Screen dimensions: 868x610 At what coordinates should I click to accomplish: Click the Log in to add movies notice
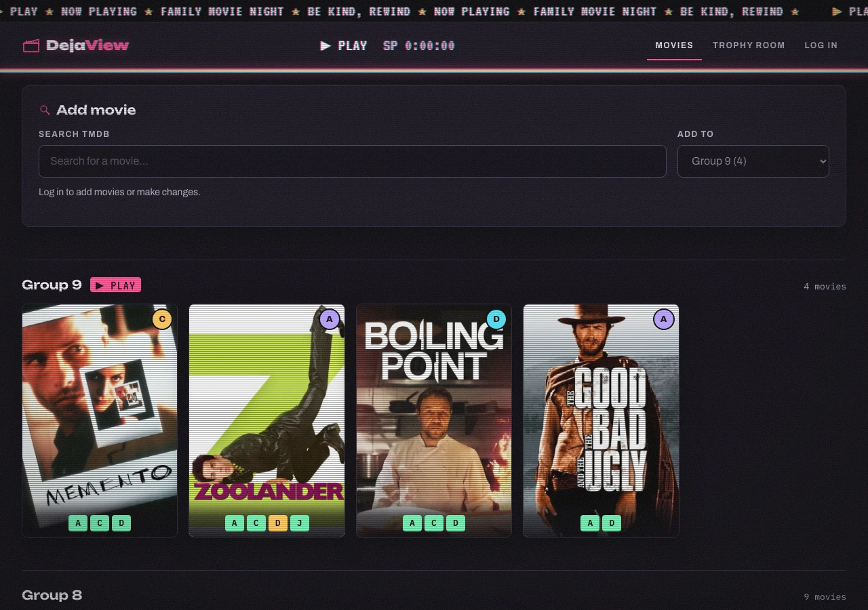pyautogui.click(x=119, y=192)
